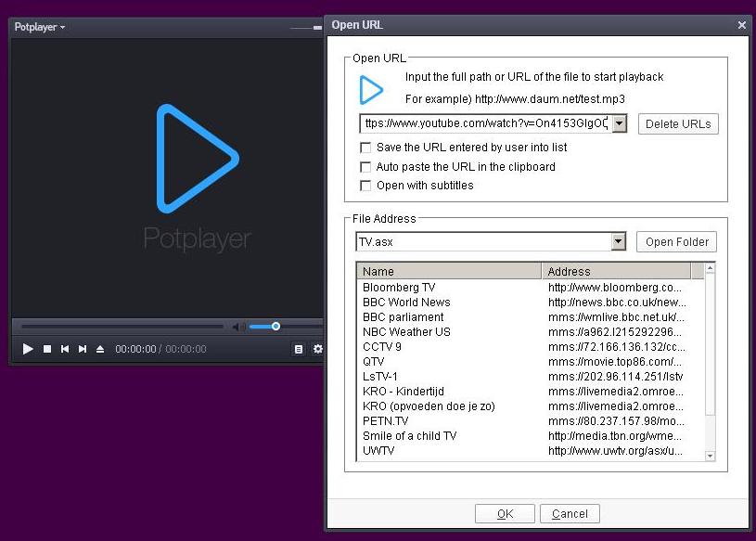Skip to next track in Potplayer

pos(83,349)
